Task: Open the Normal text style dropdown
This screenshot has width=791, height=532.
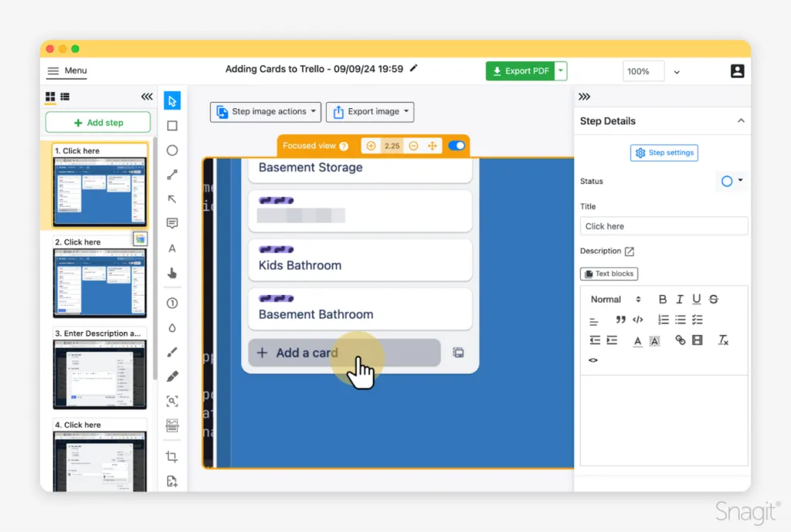Action: click(616, 300)
